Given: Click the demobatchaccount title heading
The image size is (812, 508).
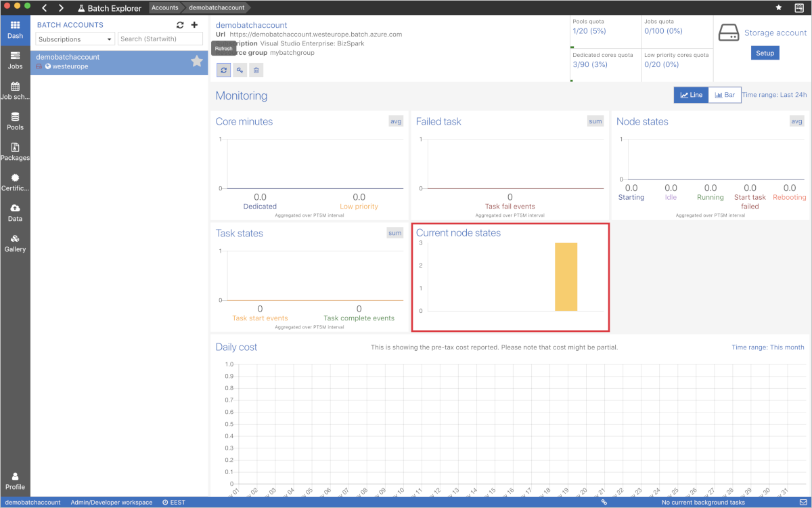Looking at the screenshot, I should (251, 25).
